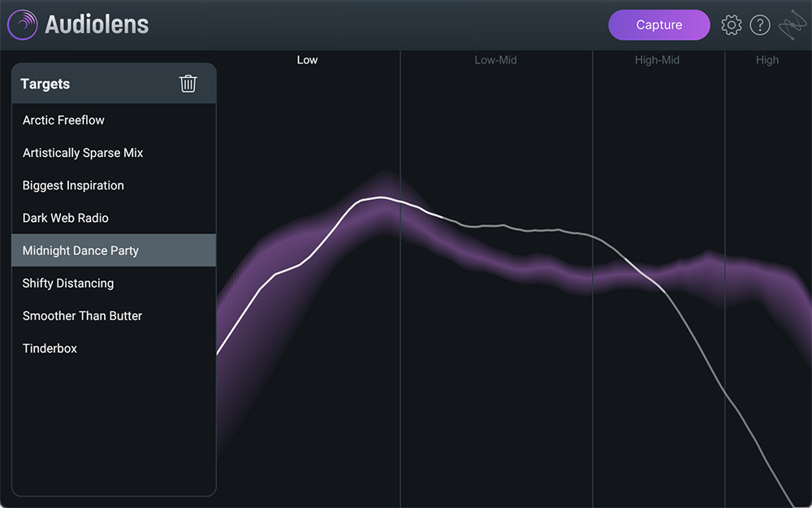
Task: Click the delete icon to clear targets
Action: coord(188,83)
